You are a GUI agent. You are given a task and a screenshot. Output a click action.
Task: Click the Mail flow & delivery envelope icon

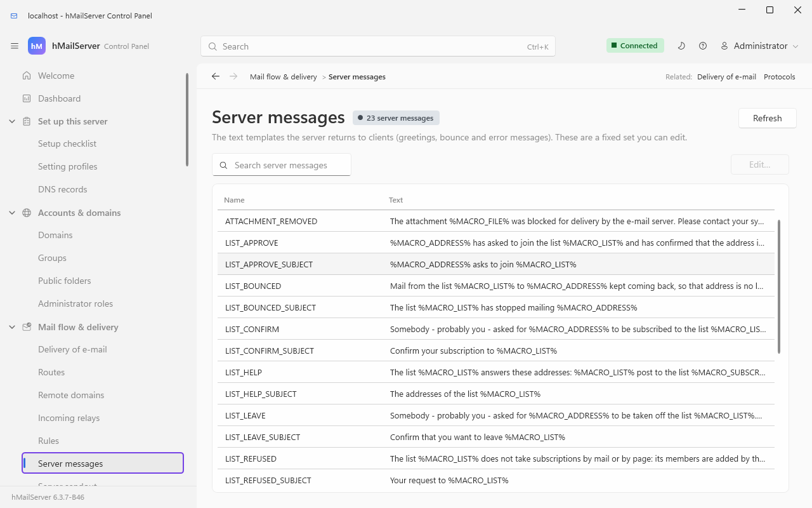point(27,327)
